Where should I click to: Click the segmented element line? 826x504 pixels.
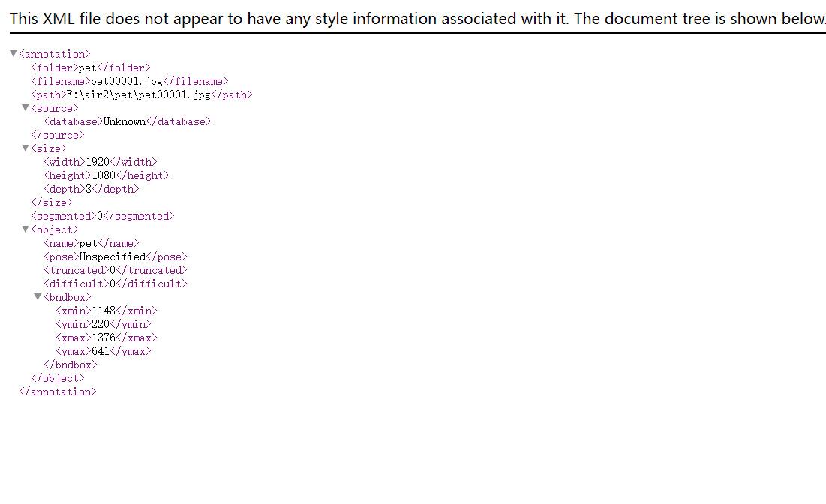pyautogui.click(x=103, y=216)
